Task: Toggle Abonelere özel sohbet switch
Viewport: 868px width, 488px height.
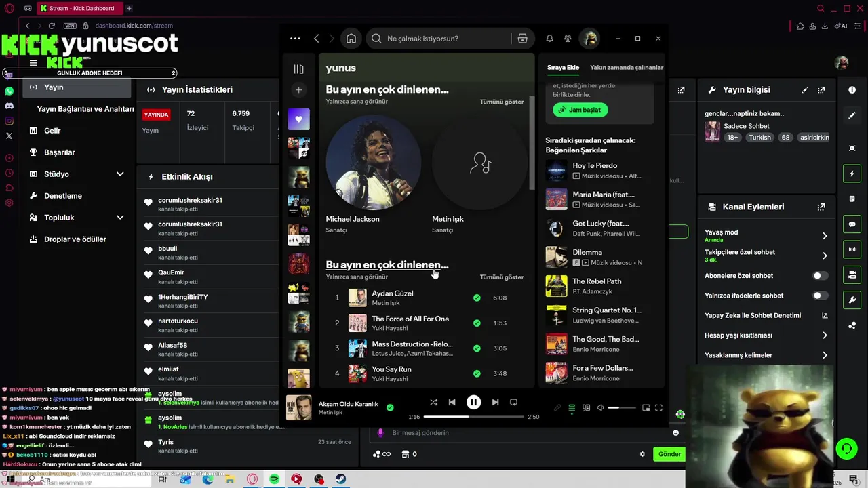Action: click(820, 276)
